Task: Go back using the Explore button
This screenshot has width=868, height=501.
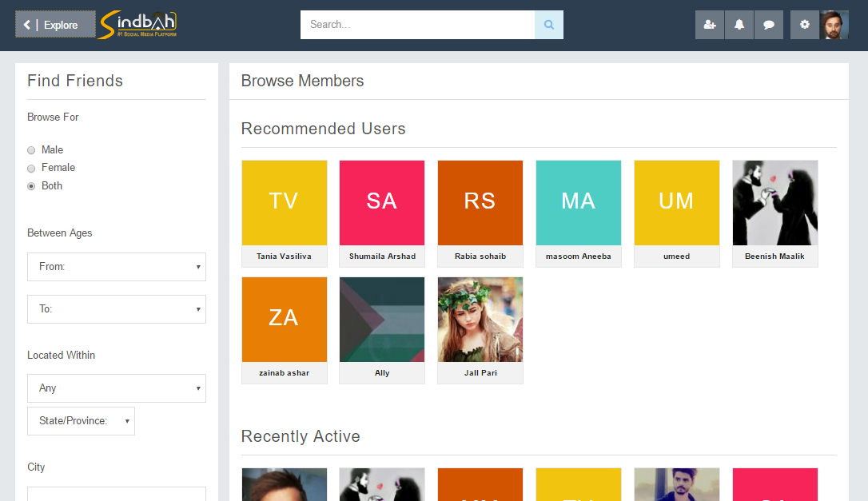Action: click(55, 24)
